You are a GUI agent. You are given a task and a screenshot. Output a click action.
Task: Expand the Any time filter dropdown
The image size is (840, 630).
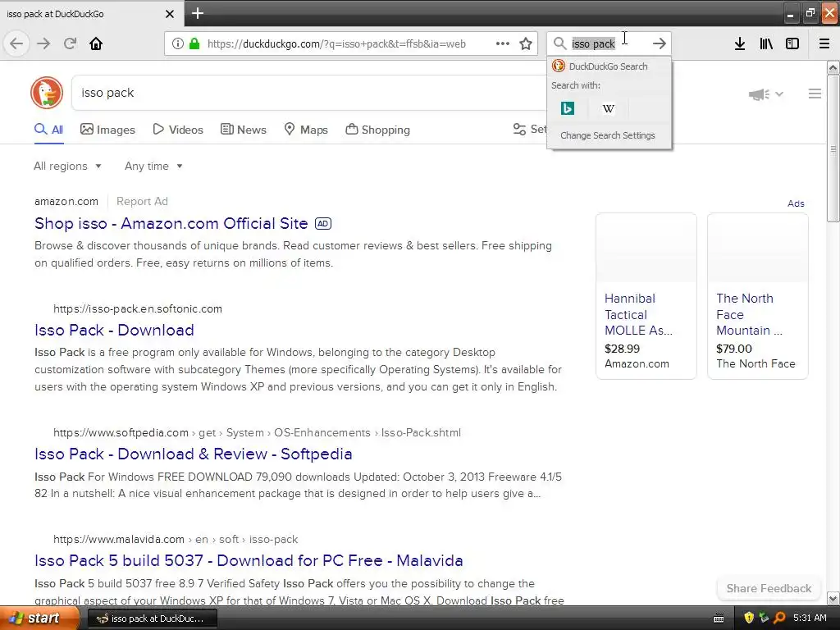153,166
